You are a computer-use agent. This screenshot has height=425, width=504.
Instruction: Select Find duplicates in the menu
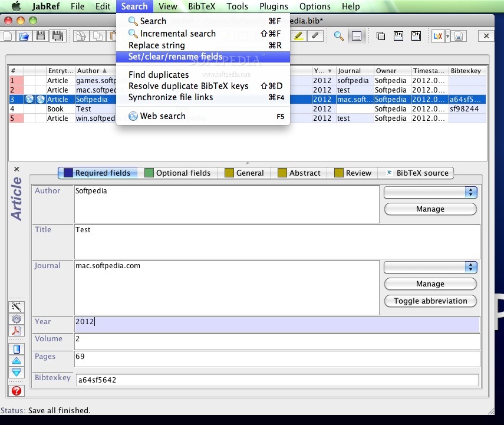click(x=203, y=75)
